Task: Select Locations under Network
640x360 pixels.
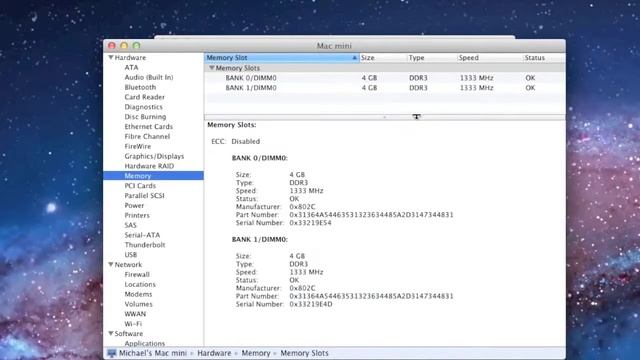Action: pos(140,284)
